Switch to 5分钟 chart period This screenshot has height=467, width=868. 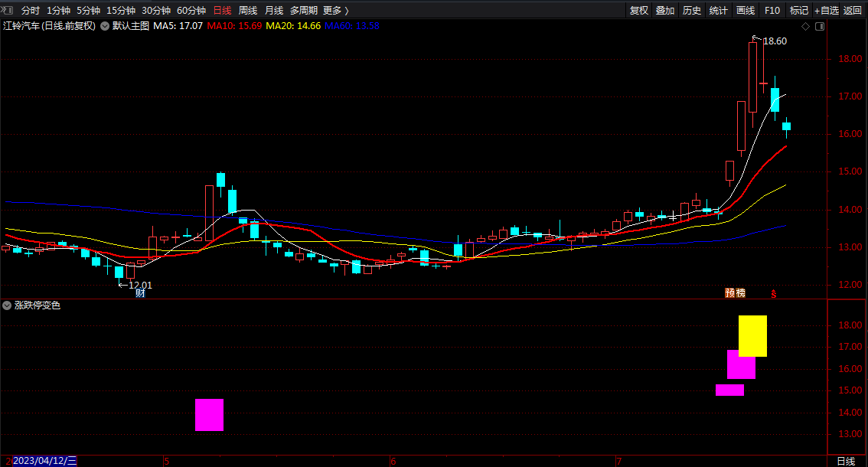point(88,11)
